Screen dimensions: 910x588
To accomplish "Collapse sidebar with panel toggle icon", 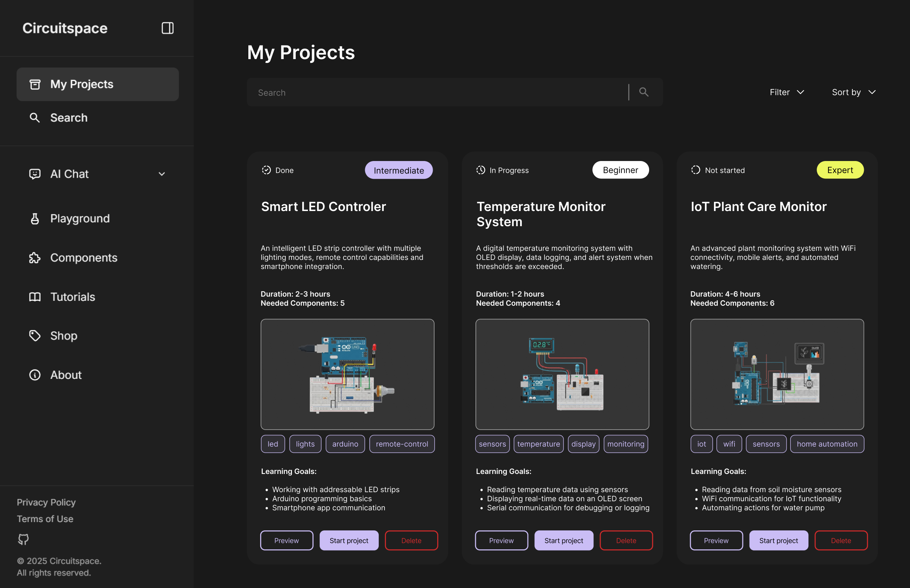I will [x=167, y=28].
